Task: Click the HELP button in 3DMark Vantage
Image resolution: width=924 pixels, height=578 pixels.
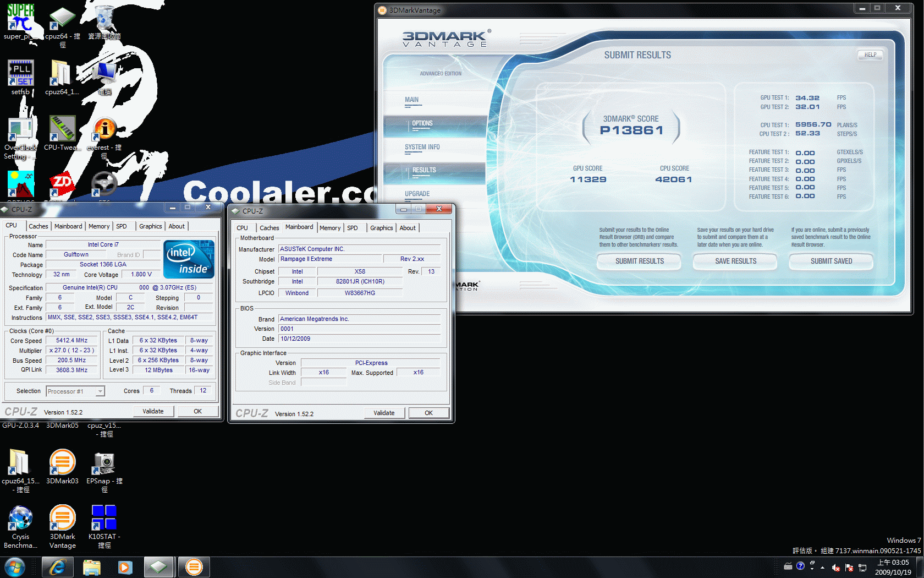Action: pos(870,54)
